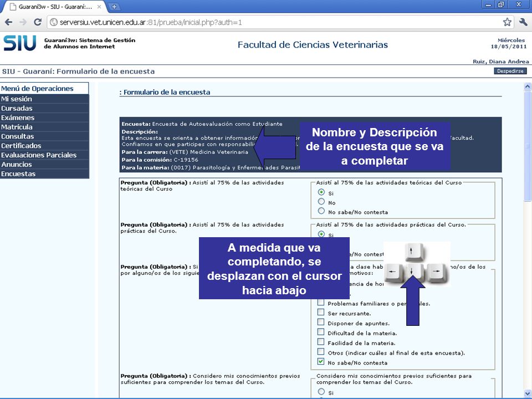
Task: Open the Matrícula menu item
Action: click(x=44, y=127)
